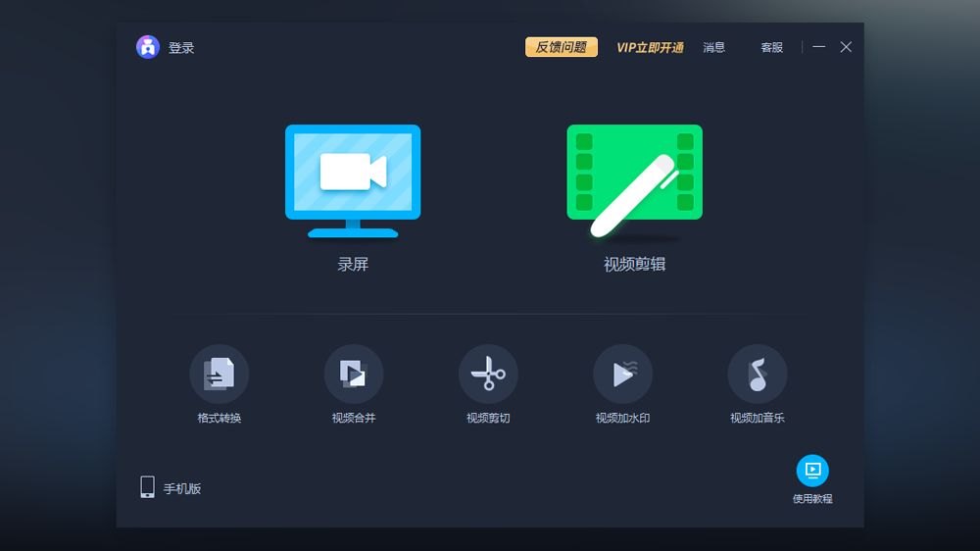Minimize the application window
This screenshot has width=980, height=551.
point(818,47)
